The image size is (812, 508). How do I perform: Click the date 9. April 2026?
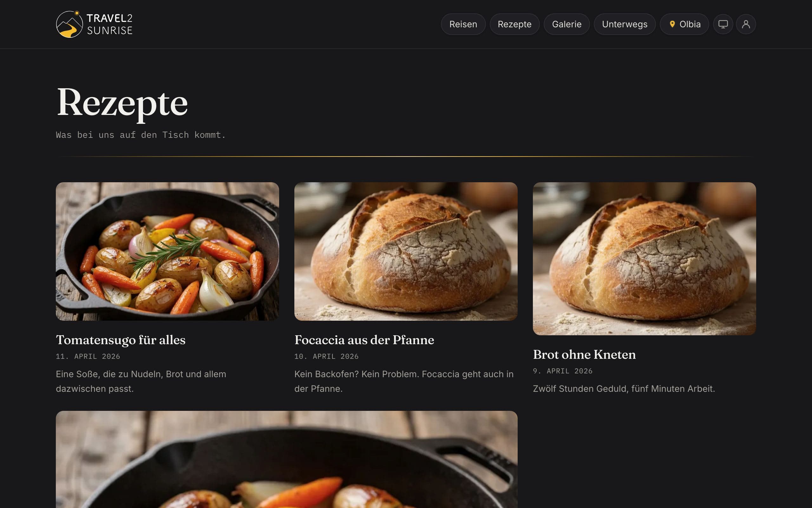pos(563,371)
